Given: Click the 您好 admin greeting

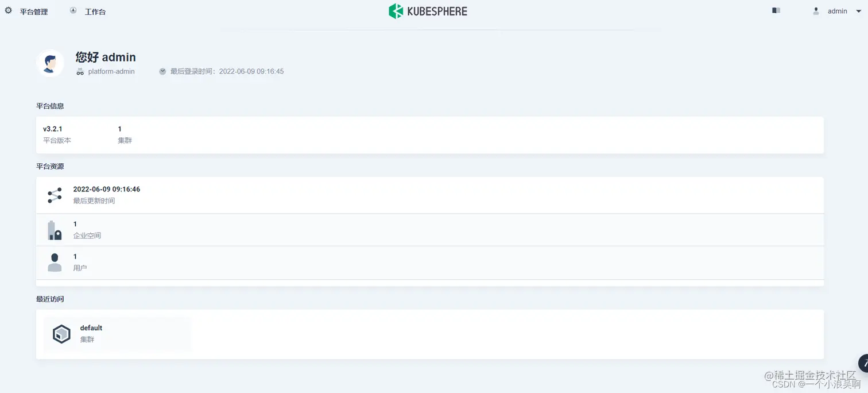Looking at the screenshot, I should tap(106, 57).
